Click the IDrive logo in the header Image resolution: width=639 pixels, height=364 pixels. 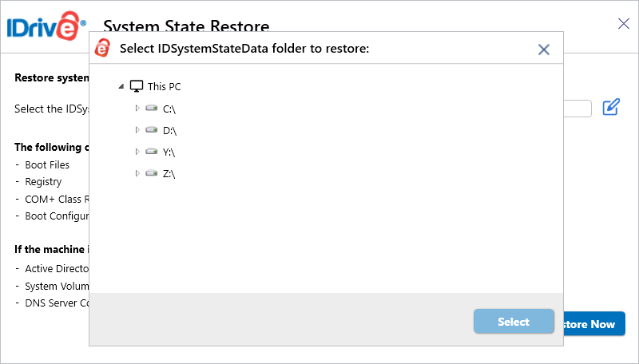click(x=46, y=26)
